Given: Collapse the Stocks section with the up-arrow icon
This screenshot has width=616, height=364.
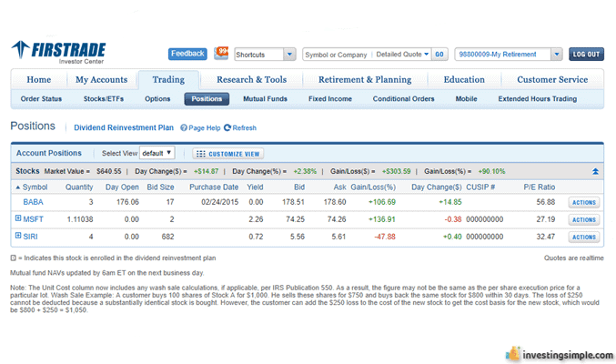Looking at the screenshot, I should (595, 171).
